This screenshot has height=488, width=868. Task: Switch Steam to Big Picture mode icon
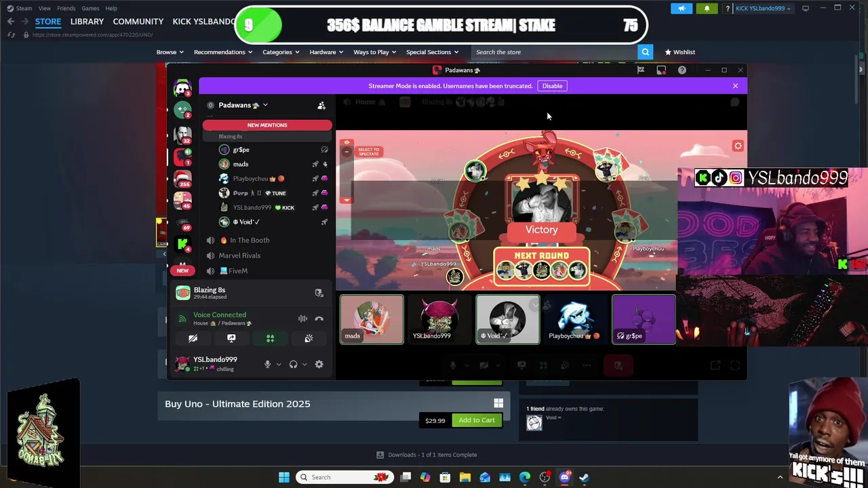[806, 8]
